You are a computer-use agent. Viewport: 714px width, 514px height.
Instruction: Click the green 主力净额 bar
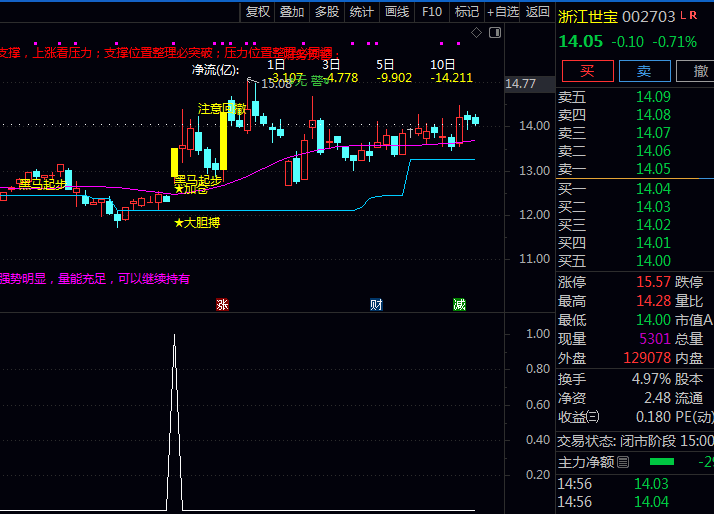pyautogui.click(x=662, y=462)
